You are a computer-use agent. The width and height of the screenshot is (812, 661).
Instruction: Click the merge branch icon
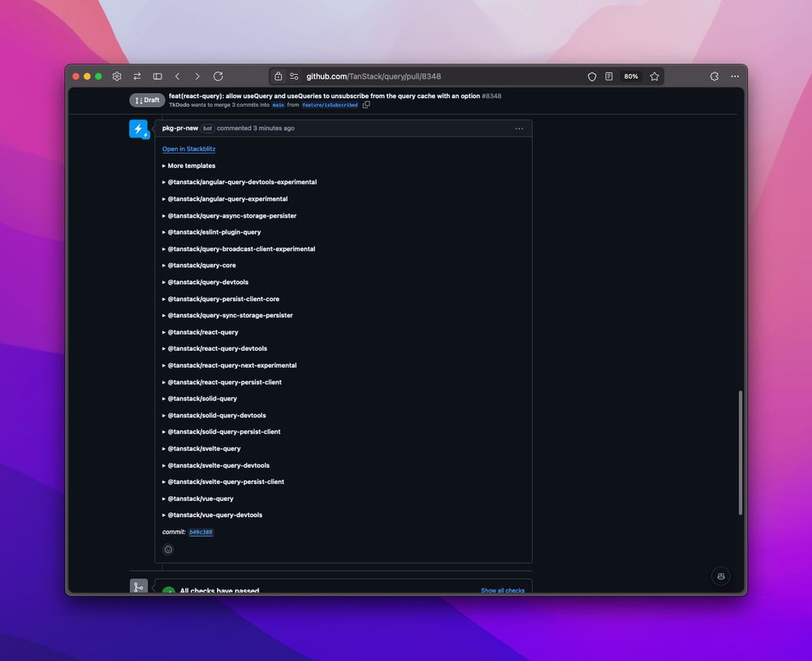click(x=138, y=587)
